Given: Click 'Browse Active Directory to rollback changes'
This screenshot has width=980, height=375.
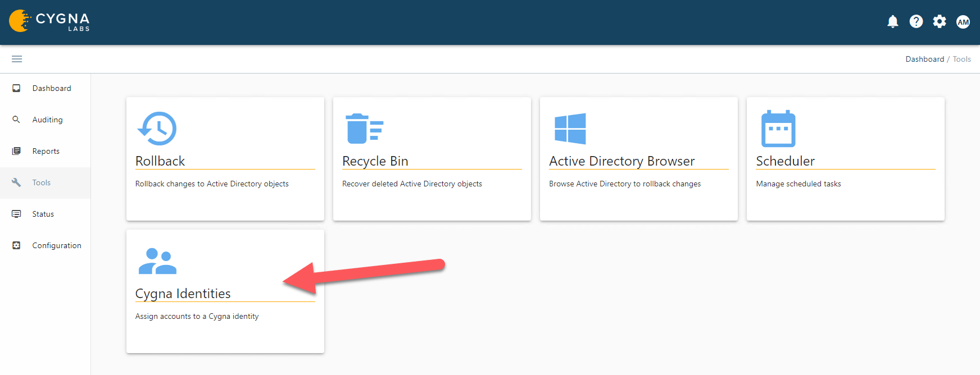Looking at the screenshot, I should tap(625, 184).
